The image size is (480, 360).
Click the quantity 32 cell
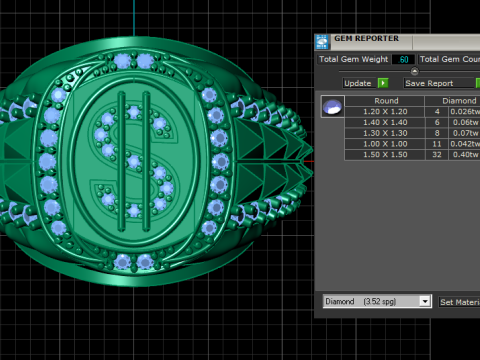click(437, 155)
